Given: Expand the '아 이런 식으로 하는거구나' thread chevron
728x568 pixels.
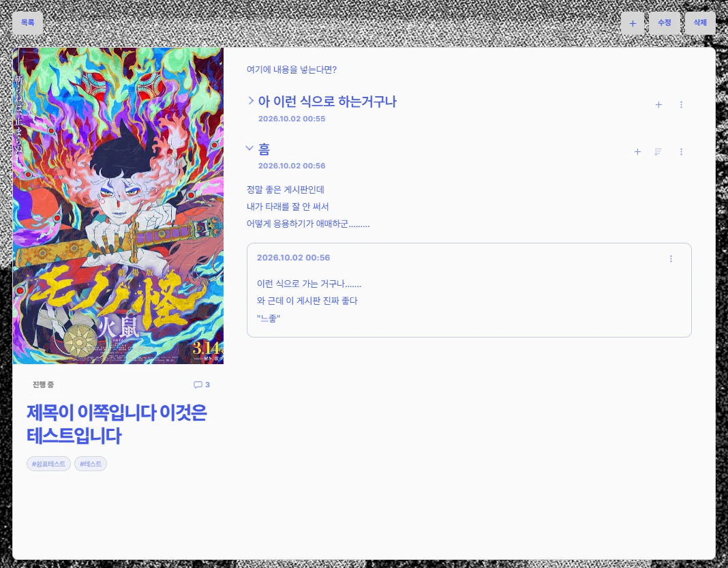Looking at the screenshot, I should [x=251, y=101].
